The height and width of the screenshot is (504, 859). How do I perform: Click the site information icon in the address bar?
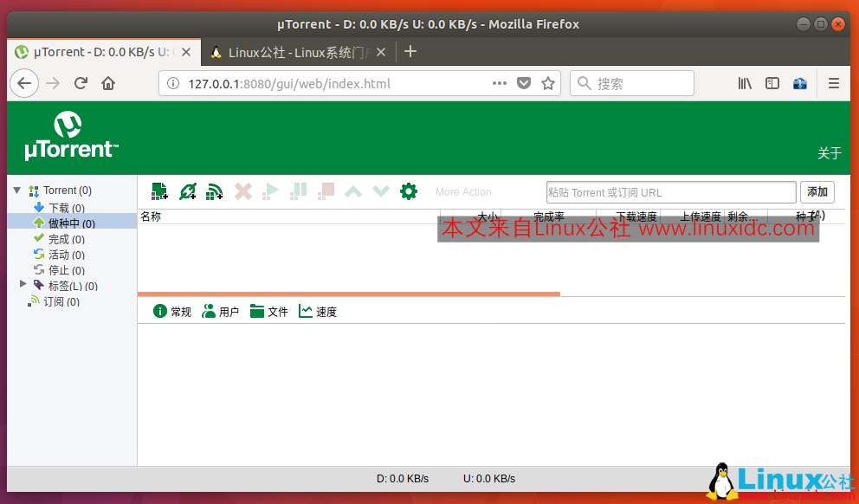coord(173,83)
